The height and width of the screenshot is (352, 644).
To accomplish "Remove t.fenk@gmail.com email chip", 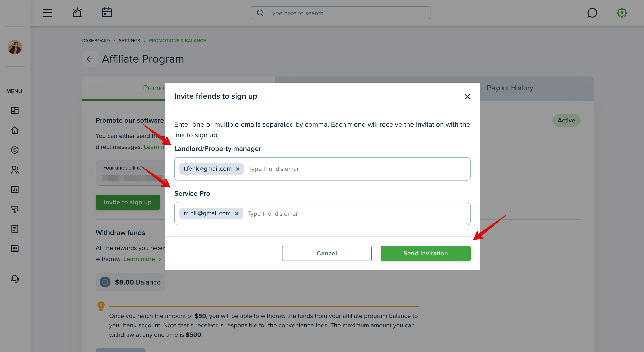I will tap(238, 169).
